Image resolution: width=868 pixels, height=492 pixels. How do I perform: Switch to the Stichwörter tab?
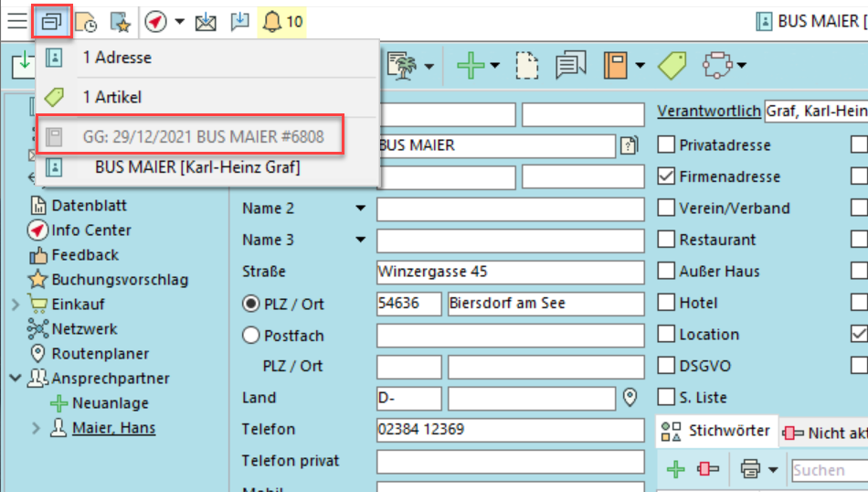coord(718,431)
